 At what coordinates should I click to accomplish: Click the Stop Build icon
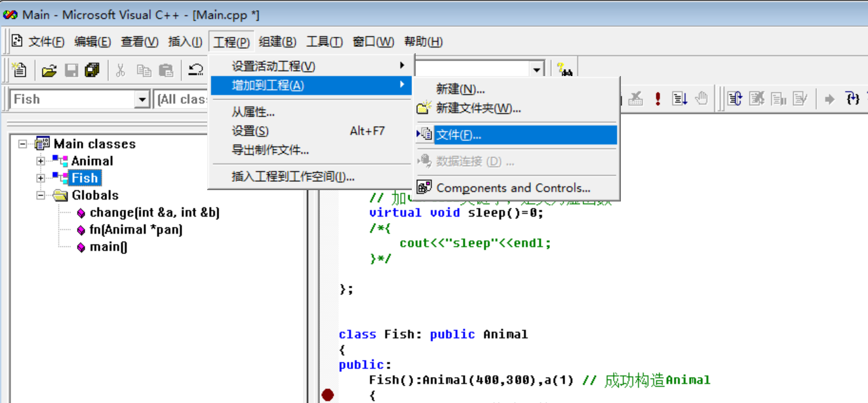point(635,99)
